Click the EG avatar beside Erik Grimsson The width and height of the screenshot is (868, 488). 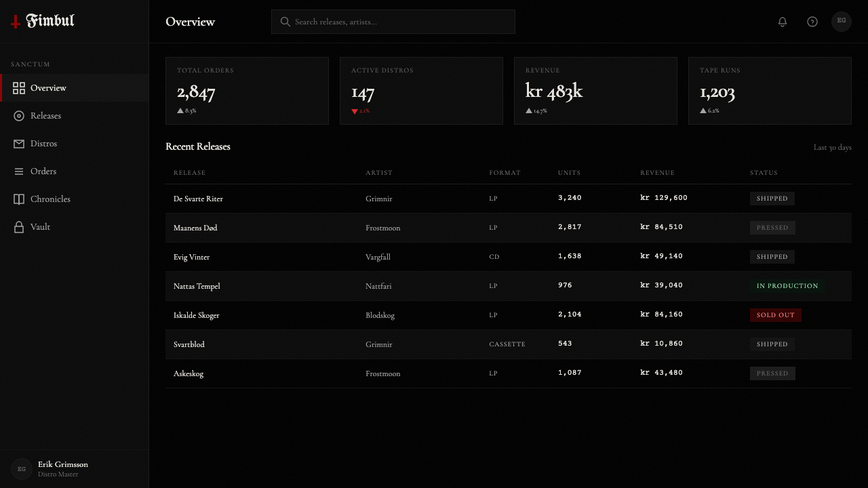tap(22, 469)
